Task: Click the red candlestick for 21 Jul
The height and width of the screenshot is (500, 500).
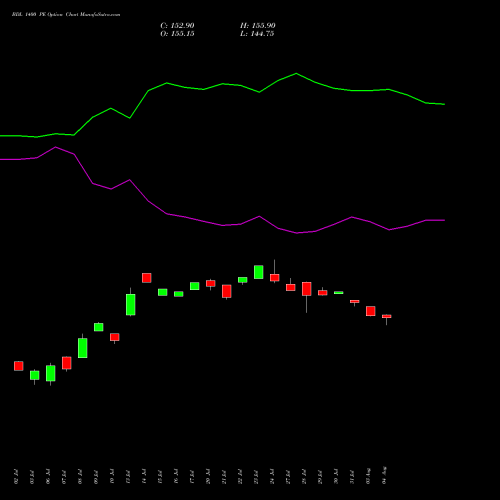Action: tap(227, 291)
